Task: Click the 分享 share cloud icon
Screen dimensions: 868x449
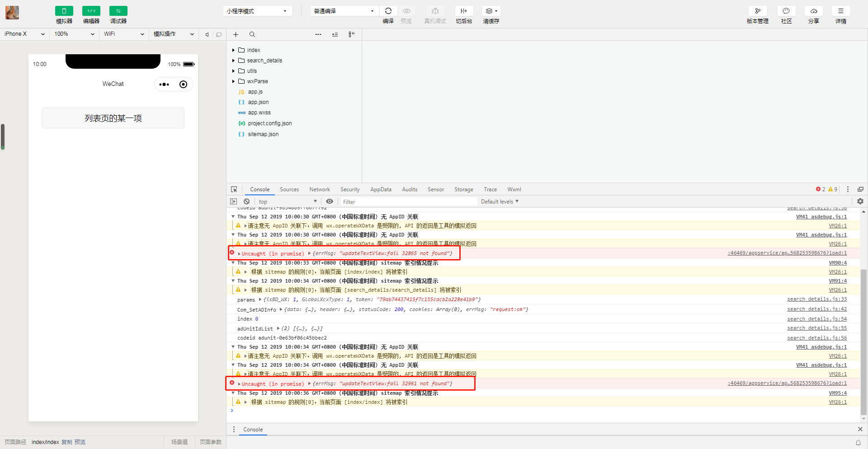Action: coord(814,11)
